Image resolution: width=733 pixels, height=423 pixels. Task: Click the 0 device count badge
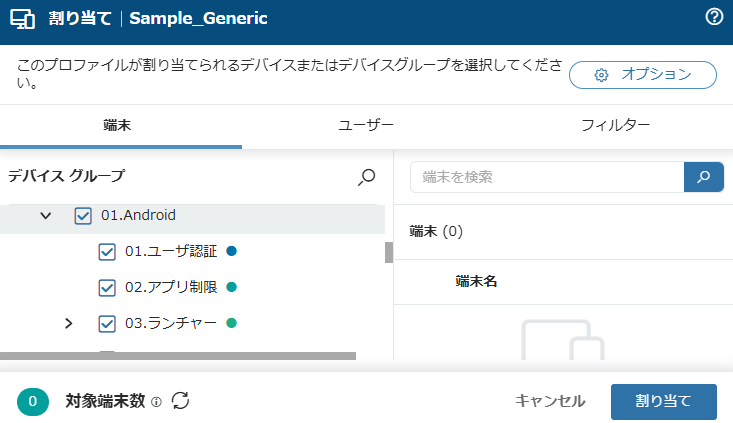pos(33,401)
